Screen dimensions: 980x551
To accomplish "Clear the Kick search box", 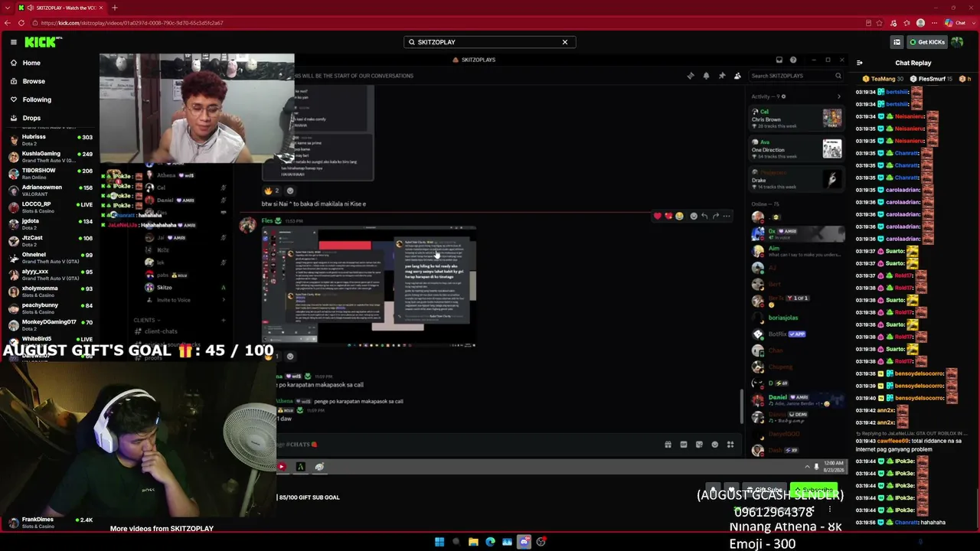I will point(565,42).
